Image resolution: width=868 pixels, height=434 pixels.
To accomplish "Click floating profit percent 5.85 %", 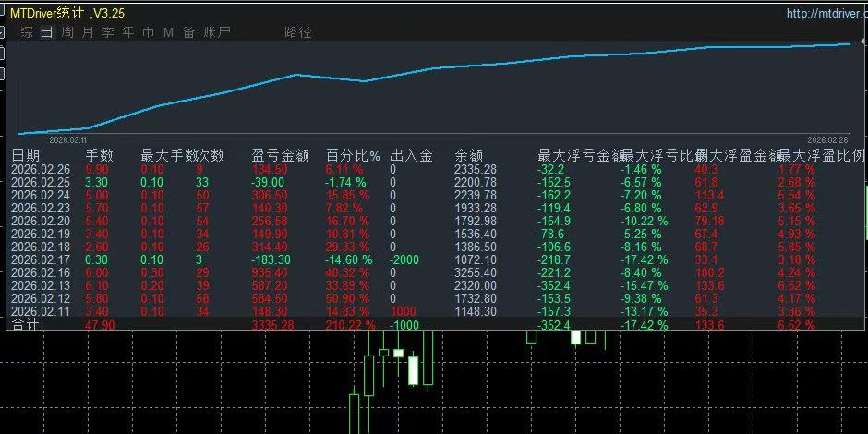I will pyautogui.click(x=797, y=247).
